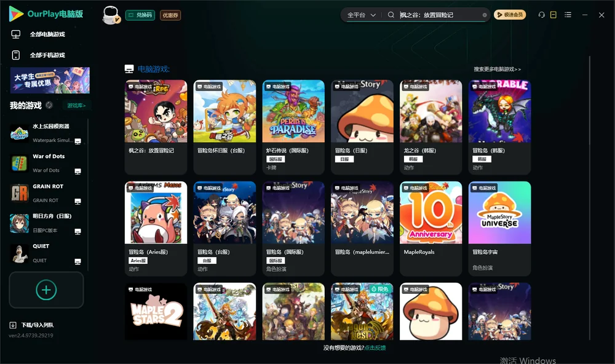615x364 pixels.
Task: Click the PC icon on War of Dots row
Action: pos(77,172)
